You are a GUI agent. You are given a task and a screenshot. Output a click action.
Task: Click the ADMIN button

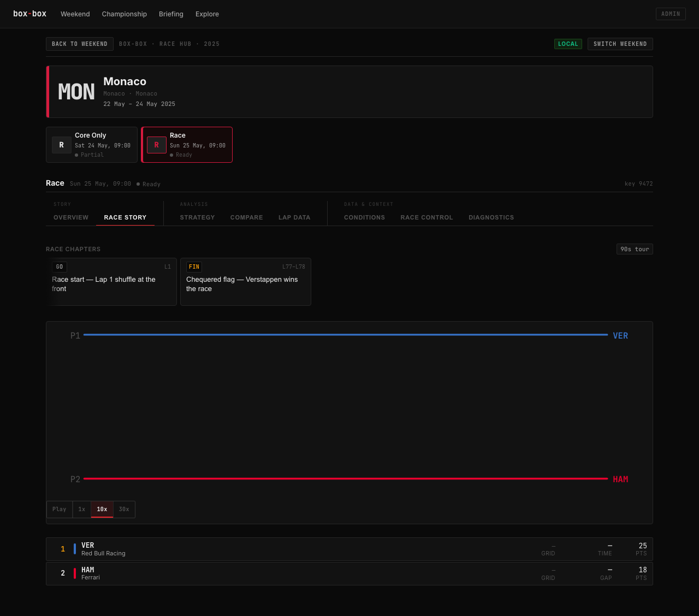coord(671,14)
